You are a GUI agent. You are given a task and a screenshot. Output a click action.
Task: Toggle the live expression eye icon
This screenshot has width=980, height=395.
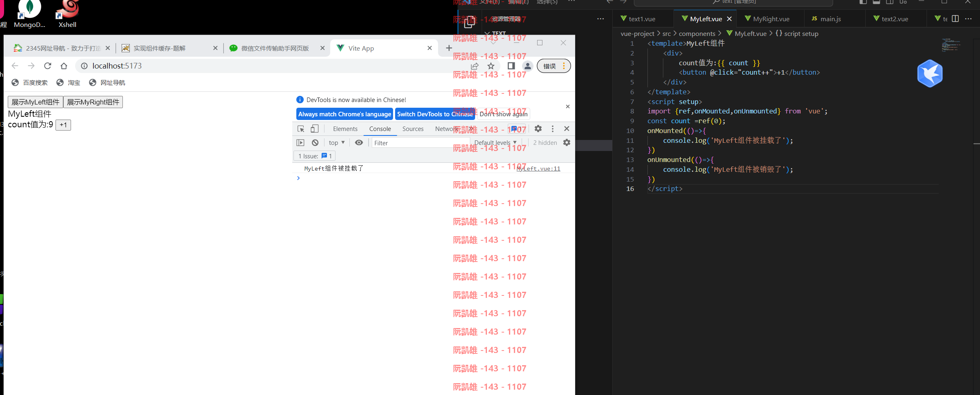point(359,143)
